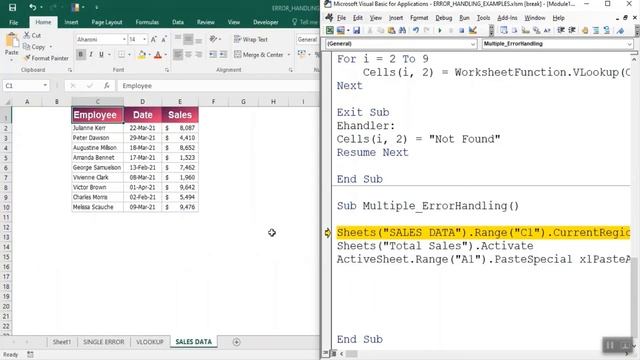The height and width of the screenshot is (360, 640).
Task: Open the Run menu in VBA editor
Action: pos(464,18)
